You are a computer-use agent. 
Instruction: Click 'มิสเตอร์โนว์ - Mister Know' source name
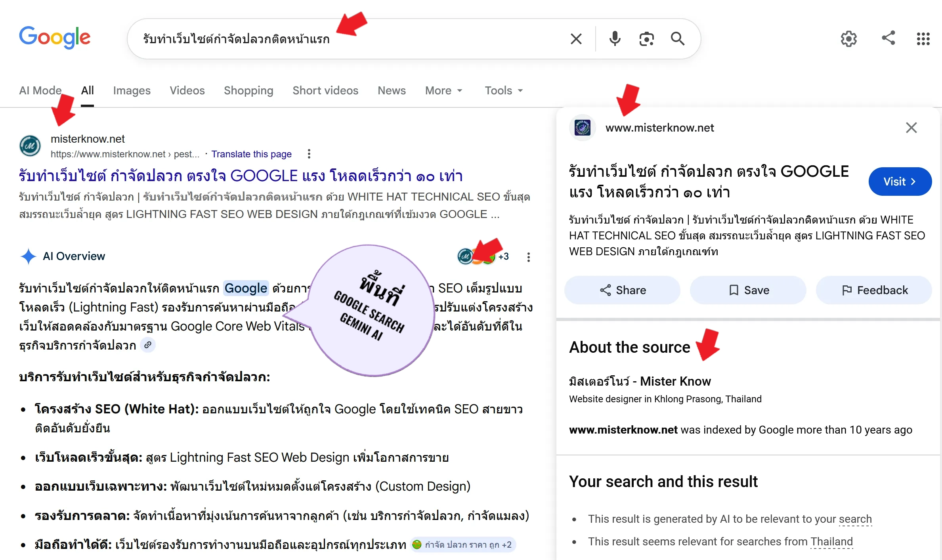click(x=640, y=381)
